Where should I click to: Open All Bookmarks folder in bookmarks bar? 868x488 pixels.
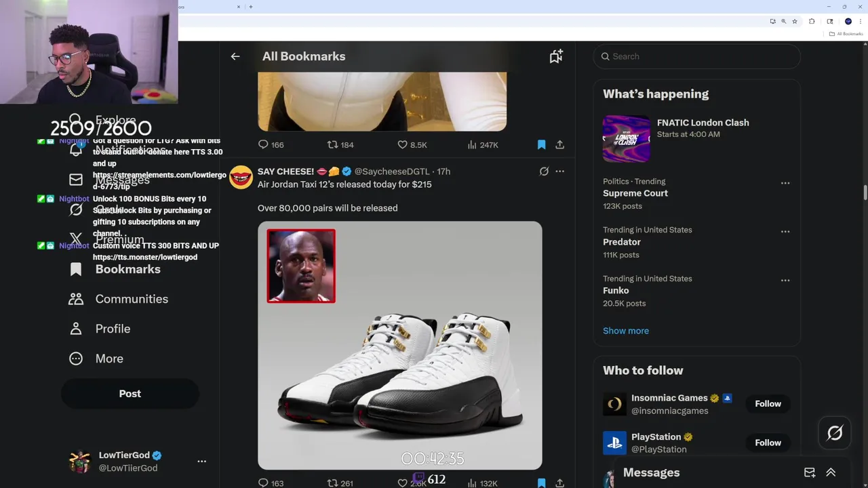tap(846, 34)
